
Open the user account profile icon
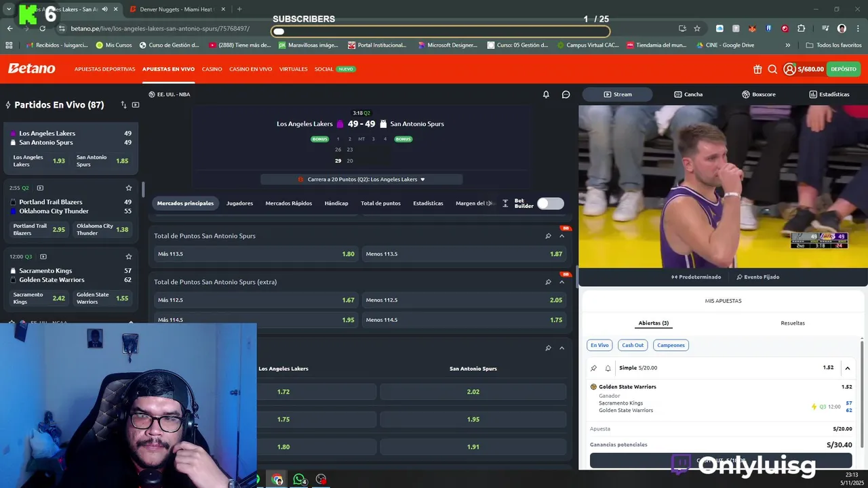tap(789, 69)
